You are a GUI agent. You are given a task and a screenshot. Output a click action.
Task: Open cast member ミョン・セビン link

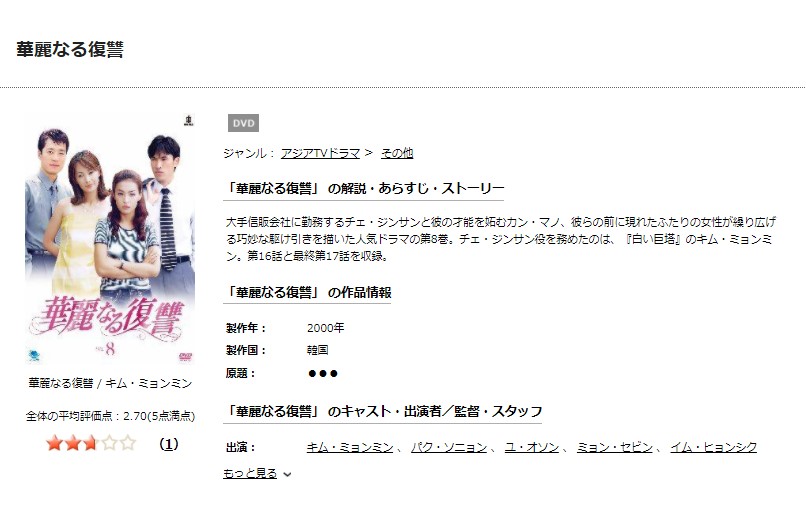pyautogui.click(x=614, y=447)
